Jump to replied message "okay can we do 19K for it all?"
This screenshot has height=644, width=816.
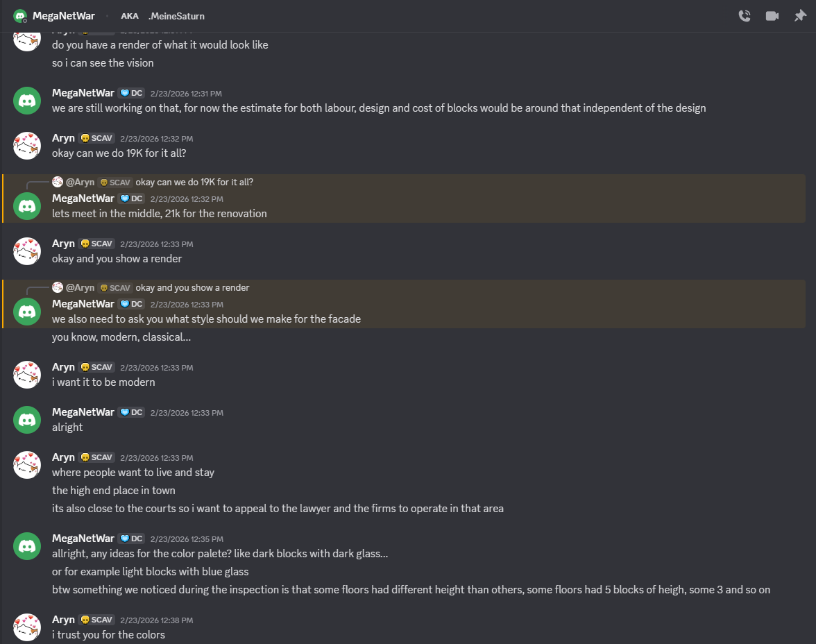tap(194, 182)
